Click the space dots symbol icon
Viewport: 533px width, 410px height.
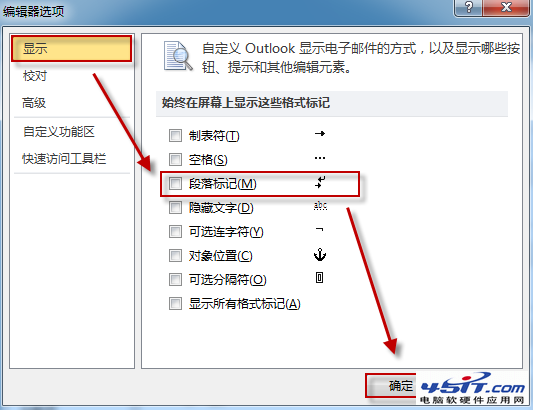click(320, 158)
